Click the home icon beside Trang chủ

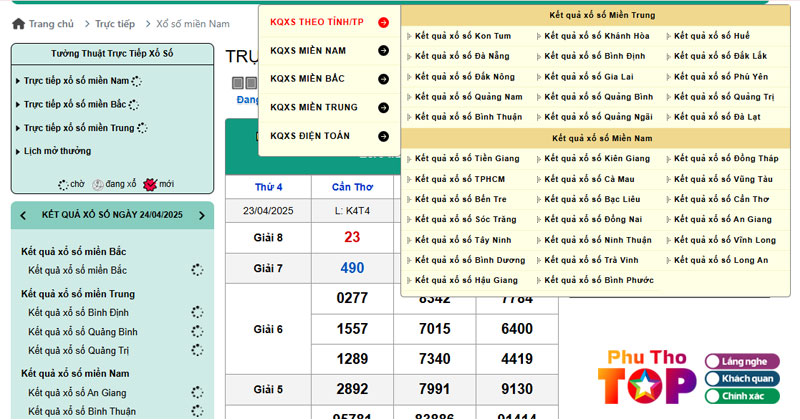click(18, 23)
